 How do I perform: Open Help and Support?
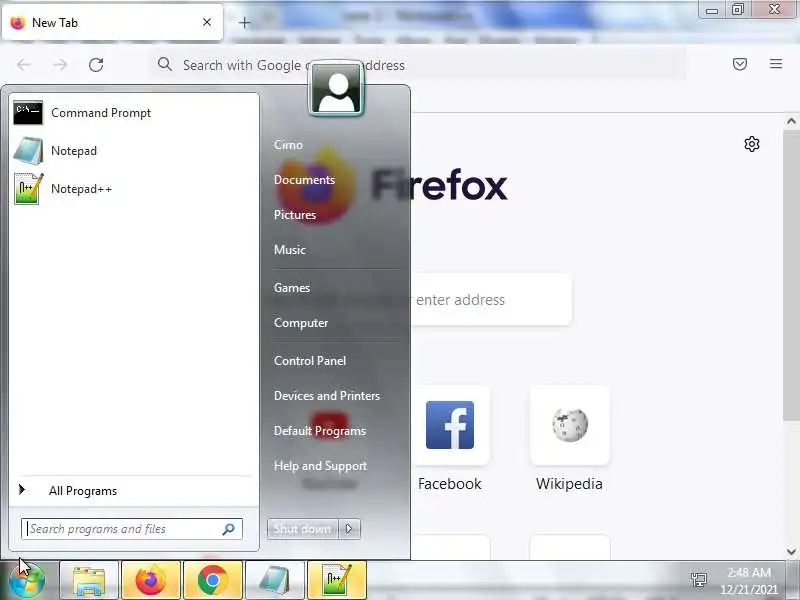320,466
